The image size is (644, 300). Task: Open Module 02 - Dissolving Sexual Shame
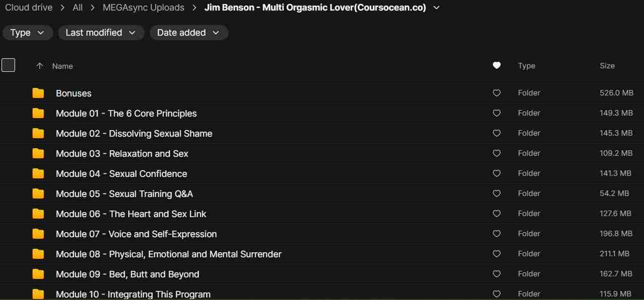point(134,134)
